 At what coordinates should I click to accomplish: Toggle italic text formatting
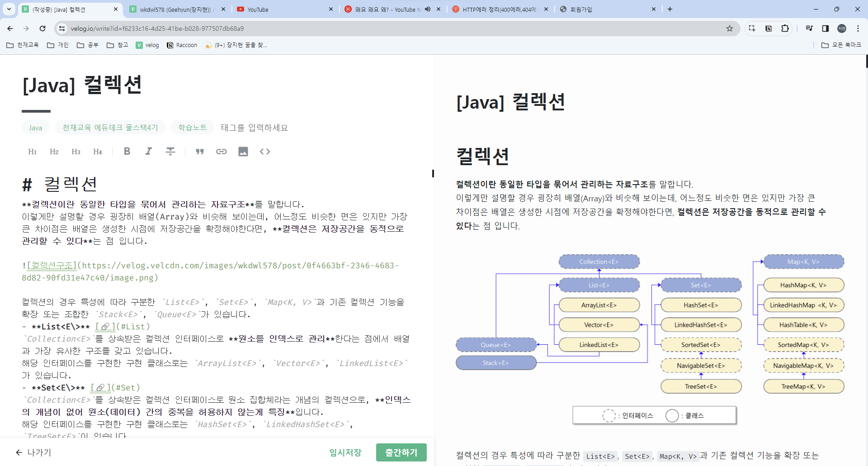pyautogui.click(x=149, y=152)
